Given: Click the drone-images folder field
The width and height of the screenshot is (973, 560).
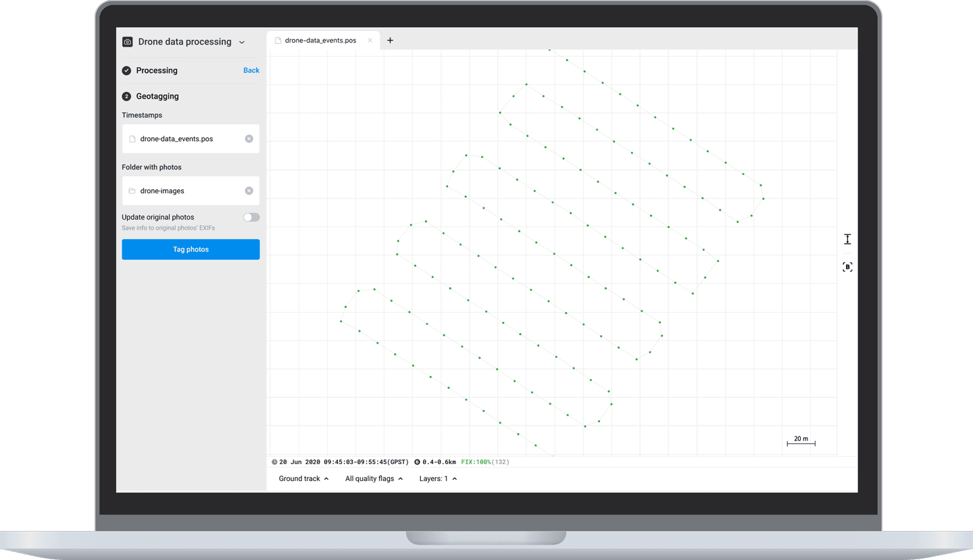Looking at the screenshot, I should click(x=182, y=191).
